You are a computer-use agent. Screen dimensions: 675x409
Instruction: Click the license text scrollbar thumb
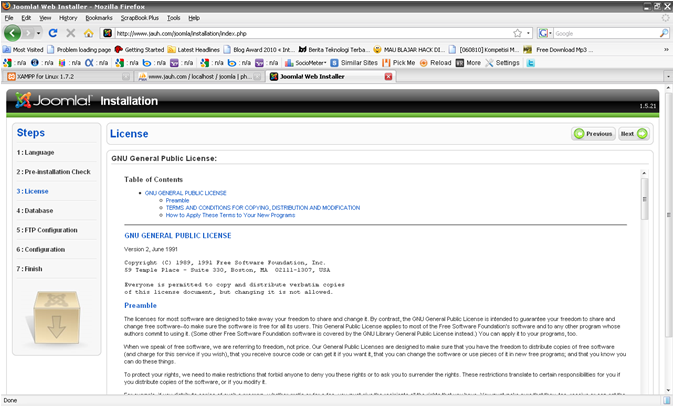pyautogui.click(x=644, y=199)
